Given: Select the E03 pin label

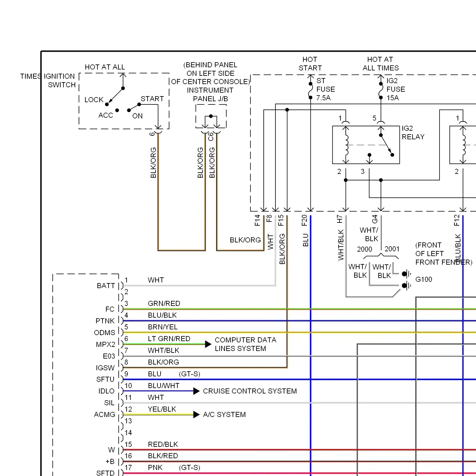Looking at the screenshot, I should (x=109, y=356).
